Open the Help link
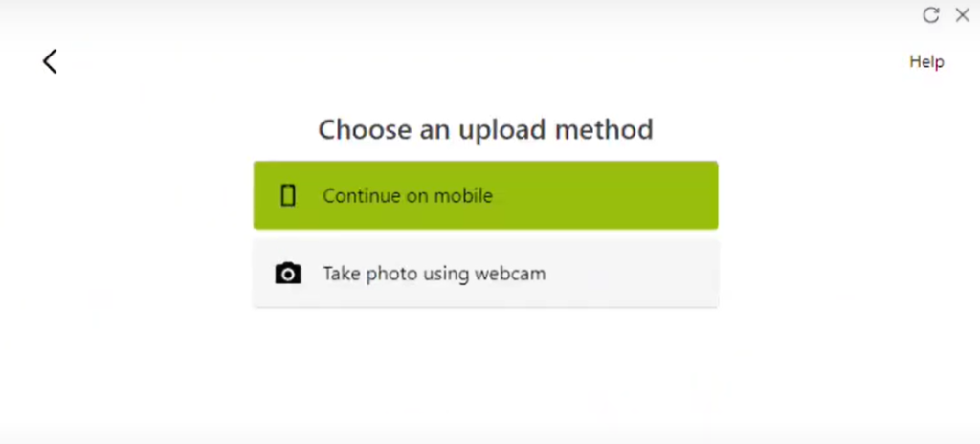This screenshot has height=444, width=980. click(x=926, y=61)
